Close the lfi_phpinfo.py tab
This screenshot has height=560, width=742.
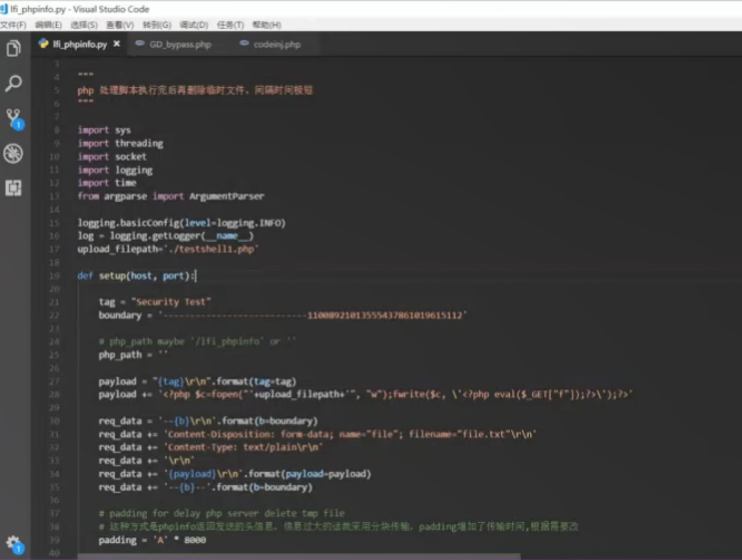tap(117, 44)
